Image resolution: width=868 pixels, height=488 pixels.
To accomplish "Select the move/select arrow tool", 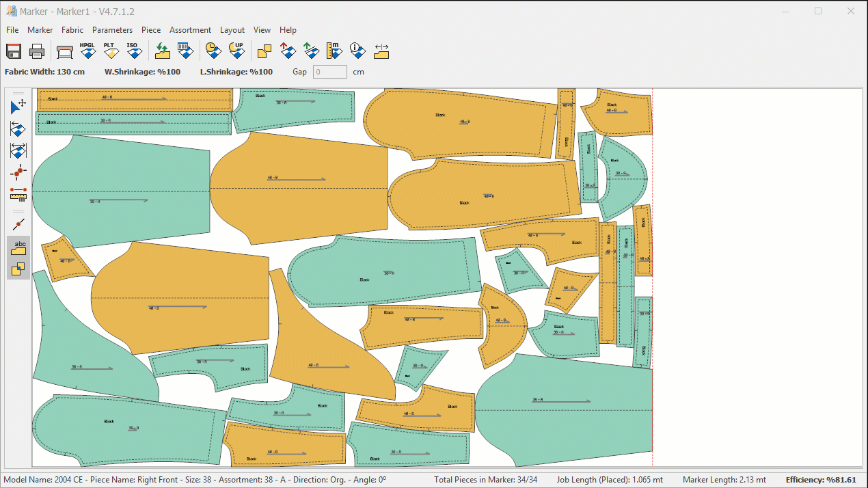I will tap(18, 107).
